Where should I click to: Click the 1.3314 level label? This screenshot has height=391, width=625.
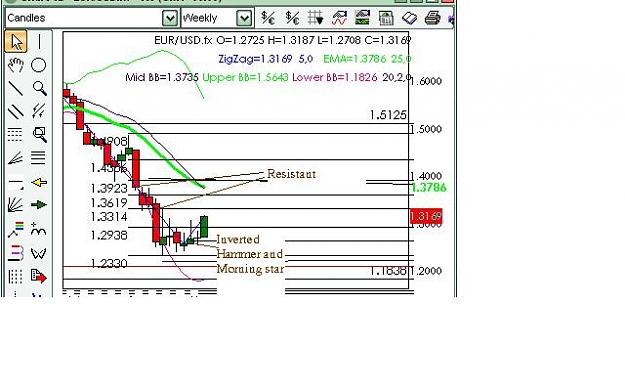coord(109,217)
